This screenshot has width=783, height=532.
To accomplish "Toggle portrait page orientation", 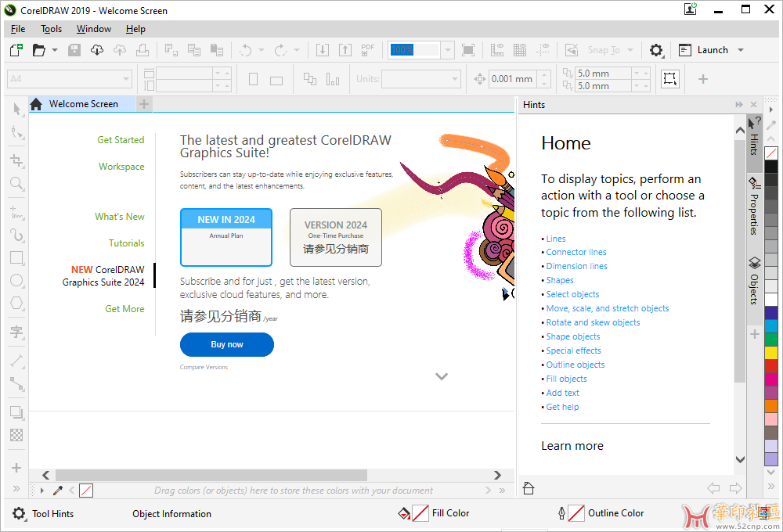I will tap(253, 79).
